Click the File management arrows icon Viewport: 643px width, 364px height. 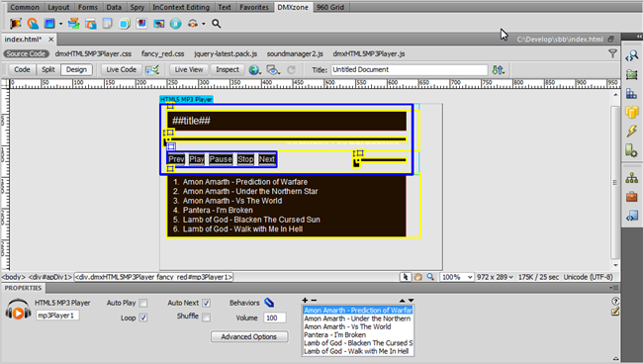pyautogui.click(x=498, y=69)
